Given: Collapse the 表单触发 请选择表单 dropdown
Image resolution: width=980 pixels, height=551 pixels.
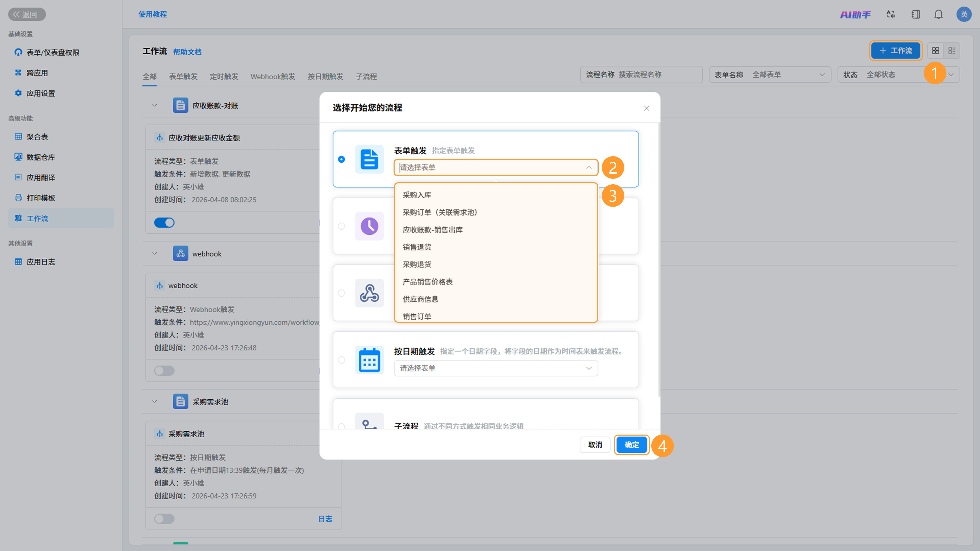Looking at the screenshot, I should (496, 167).
